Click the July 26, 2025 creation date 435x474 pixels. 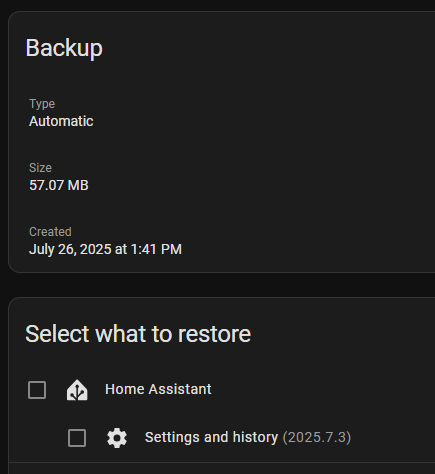(70, 249)
